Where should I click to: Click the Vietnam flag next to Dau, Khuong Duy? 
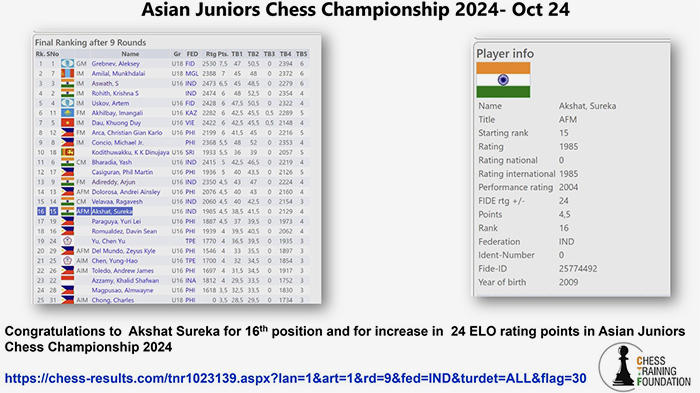coord(67,123)
